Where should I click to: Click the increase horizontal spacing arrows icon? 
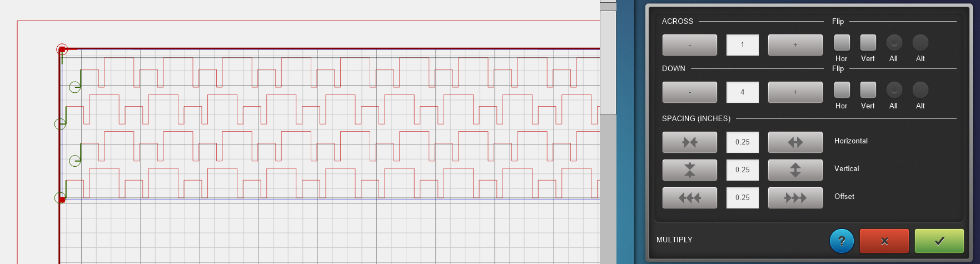[795, 142]
